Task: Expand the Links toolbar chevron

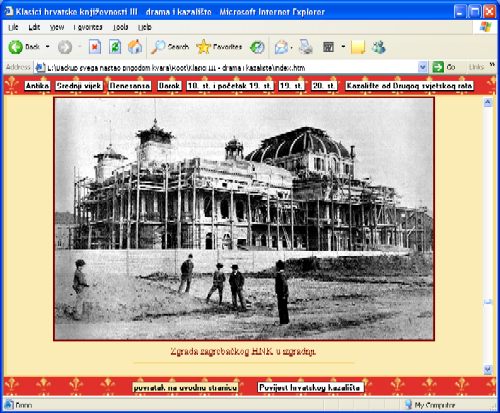Action: pos(492,64)
